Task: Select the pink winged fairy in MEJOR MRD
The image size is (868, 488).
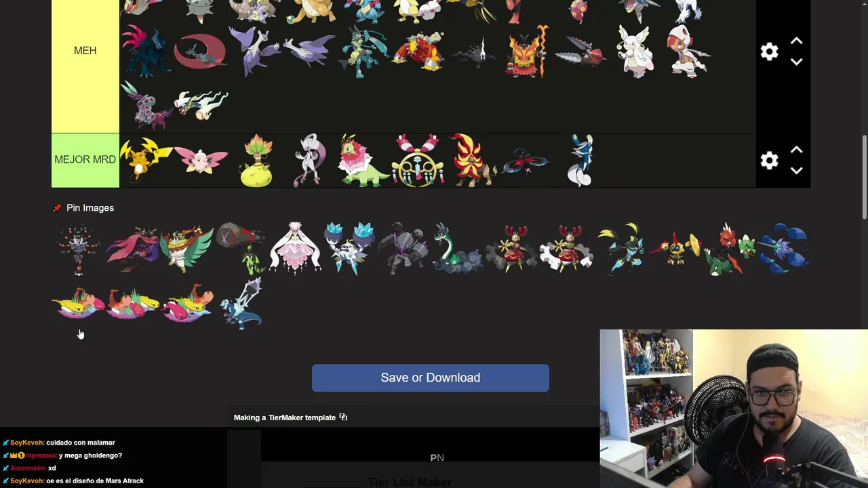Action: coord(201,160)
